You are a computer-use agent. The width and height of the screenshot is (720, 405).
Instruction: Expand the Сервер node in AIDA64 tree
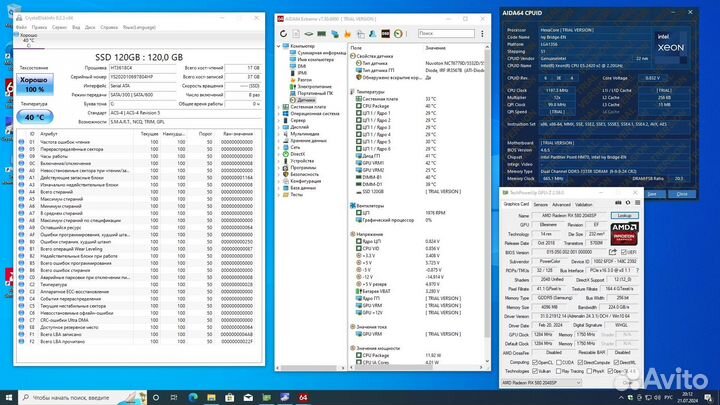278,120
